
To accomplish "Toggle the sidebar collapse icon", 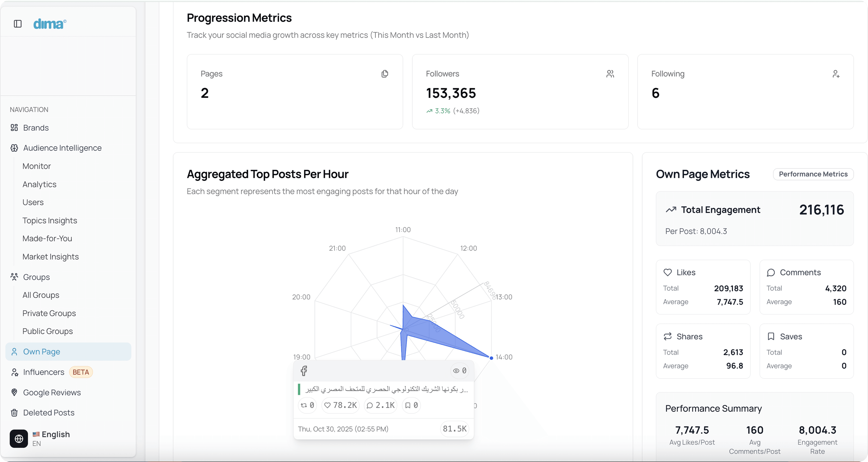I will pyautogui.click(x=18, y=24).
